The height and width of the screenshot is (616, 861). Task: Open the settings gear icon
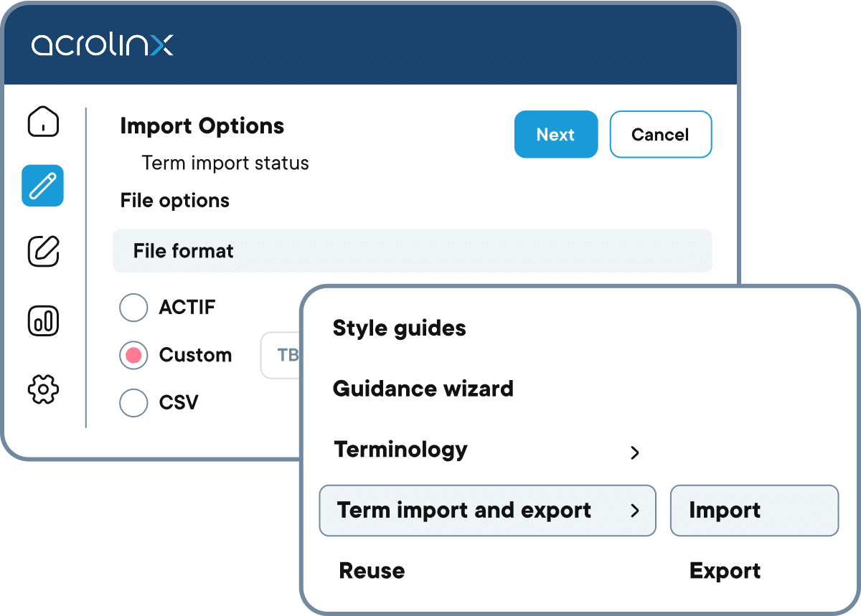tap(43, 389)
